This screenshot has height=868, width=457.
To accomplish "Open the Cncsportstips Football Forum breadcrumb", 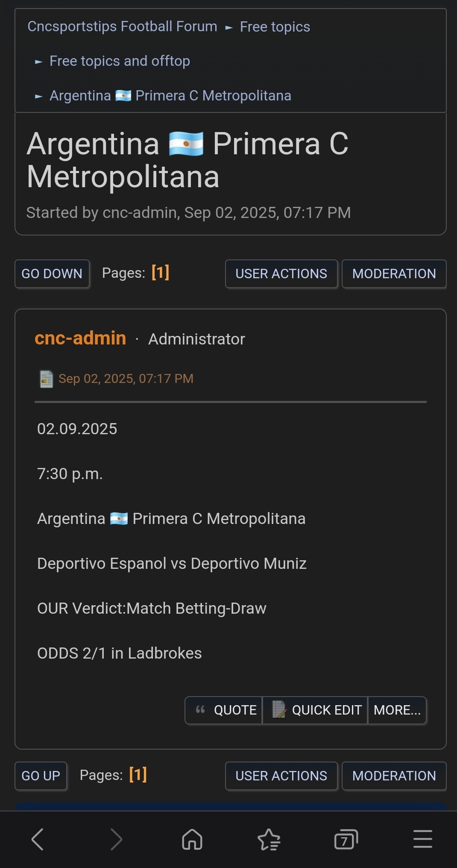I will [122, 26].
